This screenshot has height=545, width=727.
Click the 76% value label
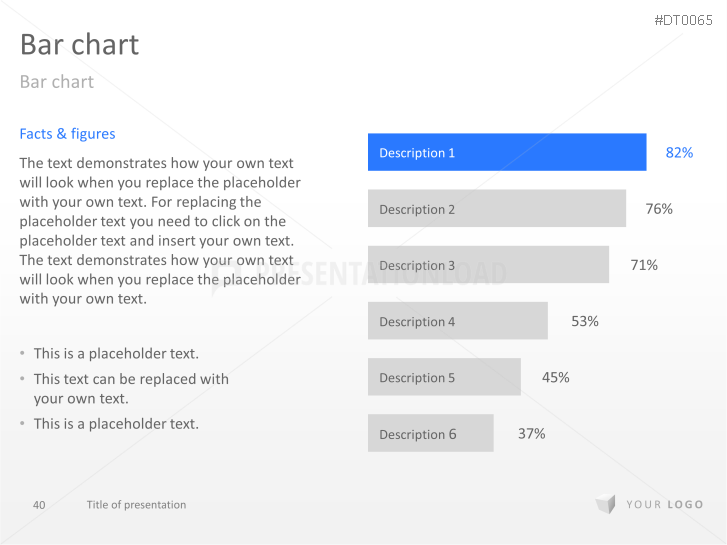pos(659,209)
